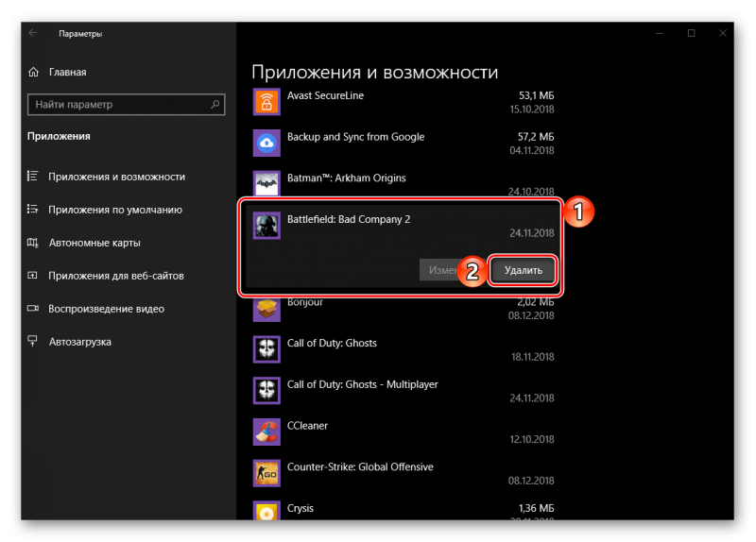Click the Удалить button
Image resolution: width=756 pixels, height=542 pixels.
click(x=524, y=270)
